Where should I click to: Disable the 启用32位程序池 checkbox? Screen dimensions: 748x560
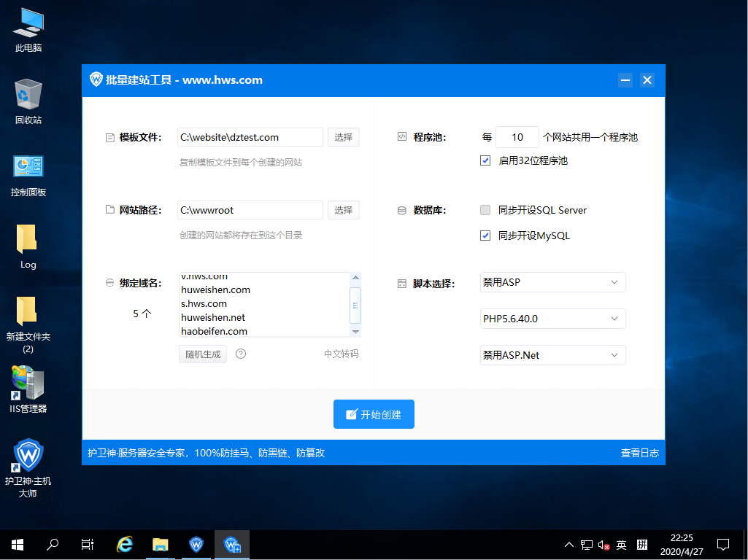tap(485, 160)
